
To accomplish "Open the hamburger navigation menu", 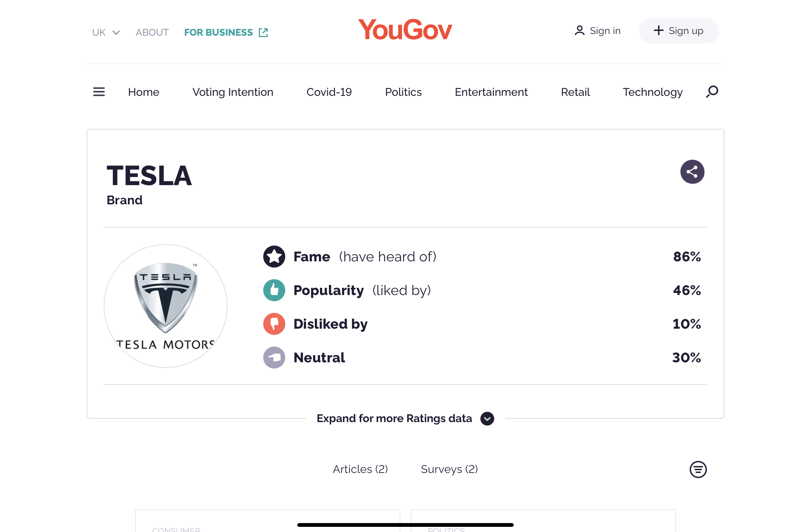I will click(99, 92).
